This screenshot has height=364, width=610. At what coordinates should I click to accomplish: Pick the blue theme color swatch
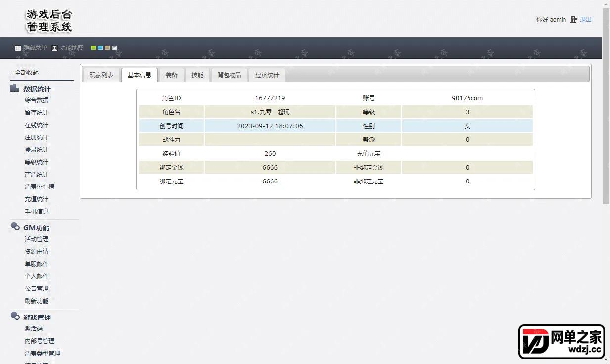tap(100, 48)
